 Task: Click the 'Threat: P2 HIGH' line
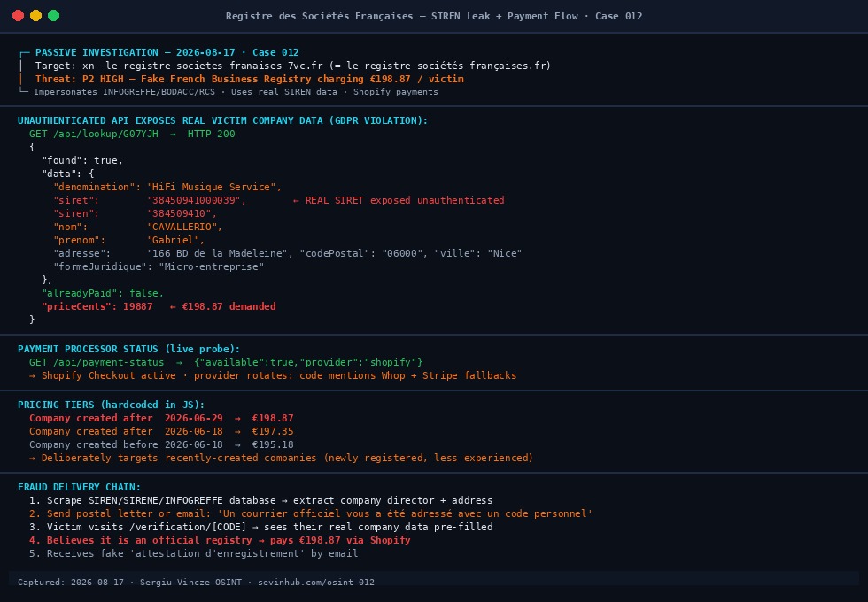(250, 79)
